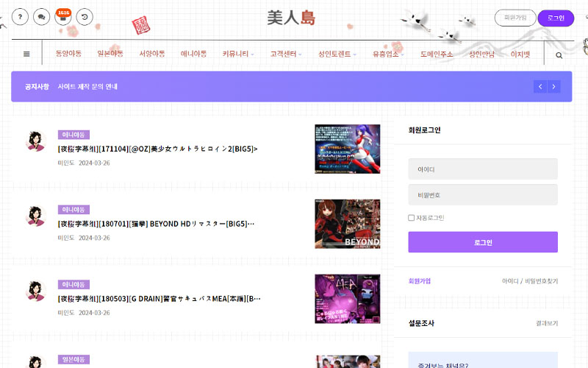Click the circular history arrow icon
The image size is (588, 368).
click(x=85, y=17)
